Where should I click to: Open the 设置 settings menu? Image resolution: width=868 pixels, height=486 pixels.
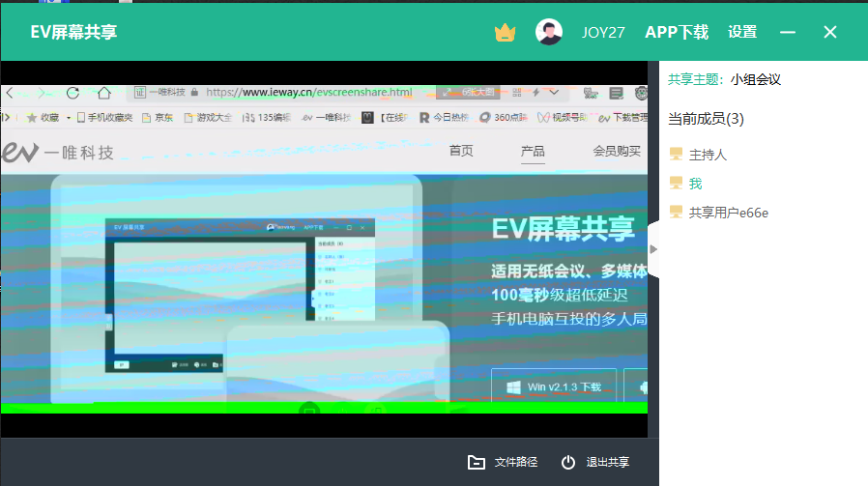tap(742, 32)
